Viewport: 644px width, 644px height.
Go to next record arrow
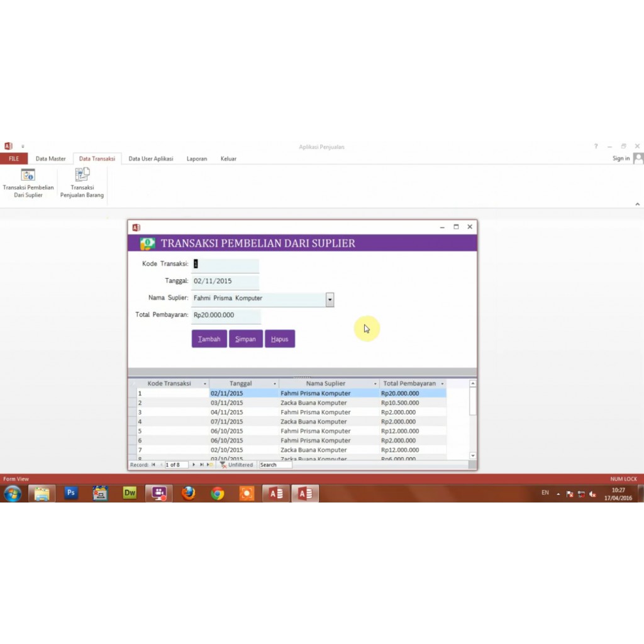194,465
